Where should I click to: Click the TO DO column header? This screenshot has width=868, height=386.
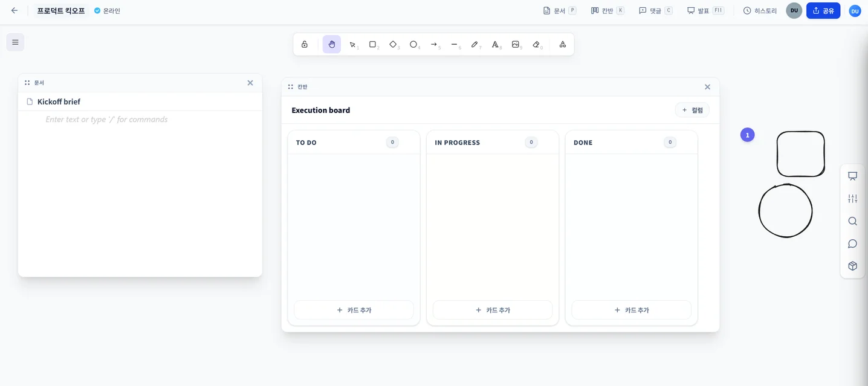click(306, 143)
